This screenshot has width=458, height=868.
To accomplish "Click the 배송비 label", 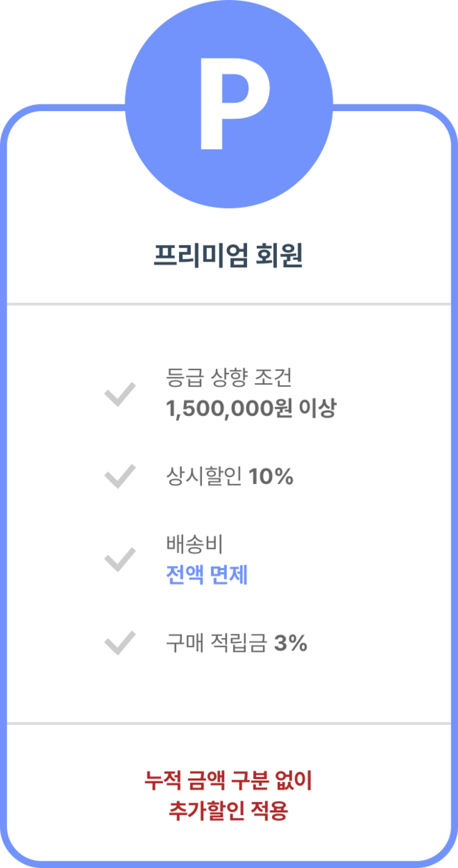I will click(195, 543).
